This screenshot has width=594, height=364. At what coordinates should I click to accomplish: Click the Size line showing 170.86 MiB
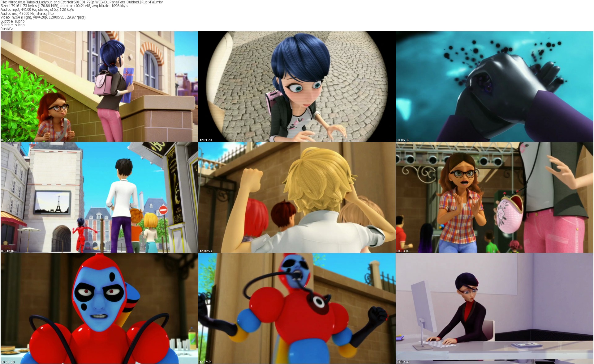click(64, 6)
